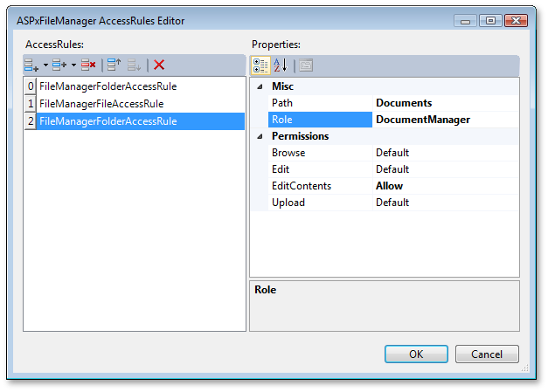Viewport: 548px width, 392px height.
Task: Click the OK button
Action: (416, 354)
